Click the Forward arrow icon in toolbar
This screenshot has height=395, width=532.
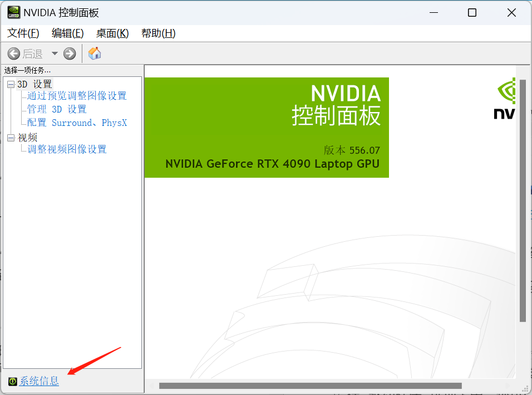point(70,53)
